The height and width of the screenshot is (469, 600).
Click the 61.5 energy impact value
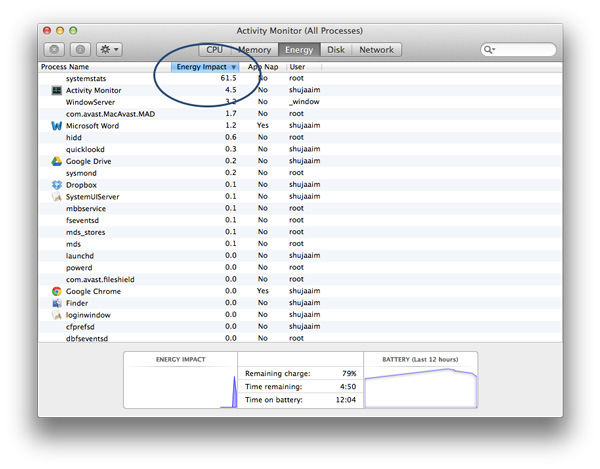(x=228, y=78)
